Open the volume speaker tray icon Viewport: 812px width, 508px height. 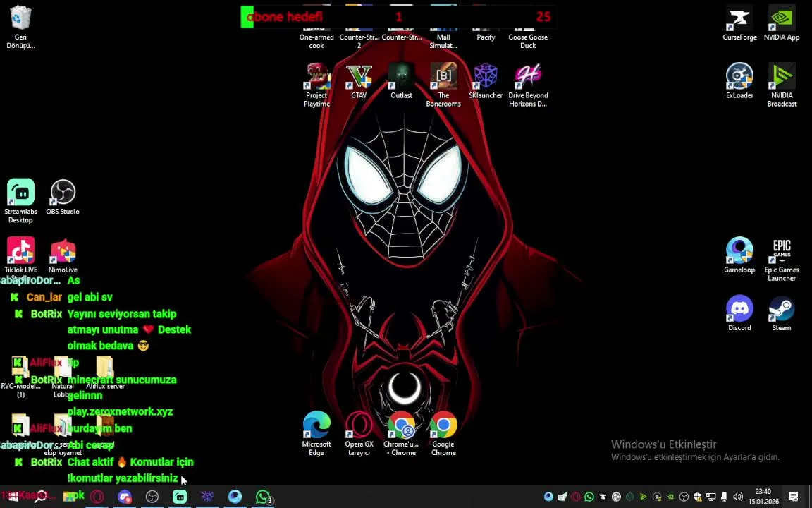tap(738, 497)
